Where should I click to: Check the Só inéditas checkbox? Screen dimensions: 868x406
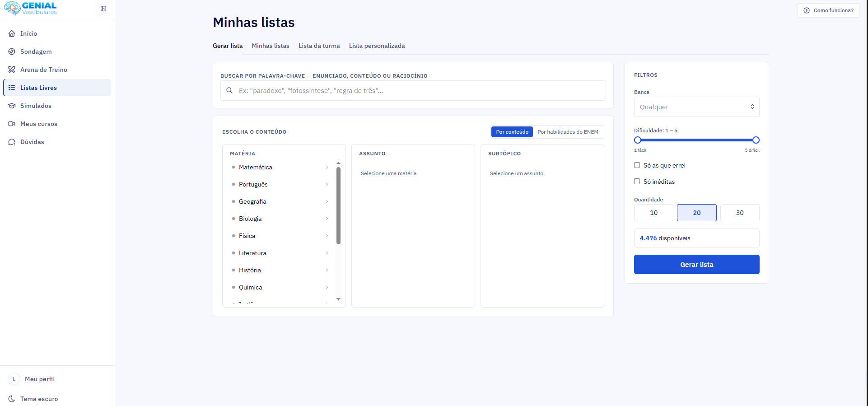[637, 182]
